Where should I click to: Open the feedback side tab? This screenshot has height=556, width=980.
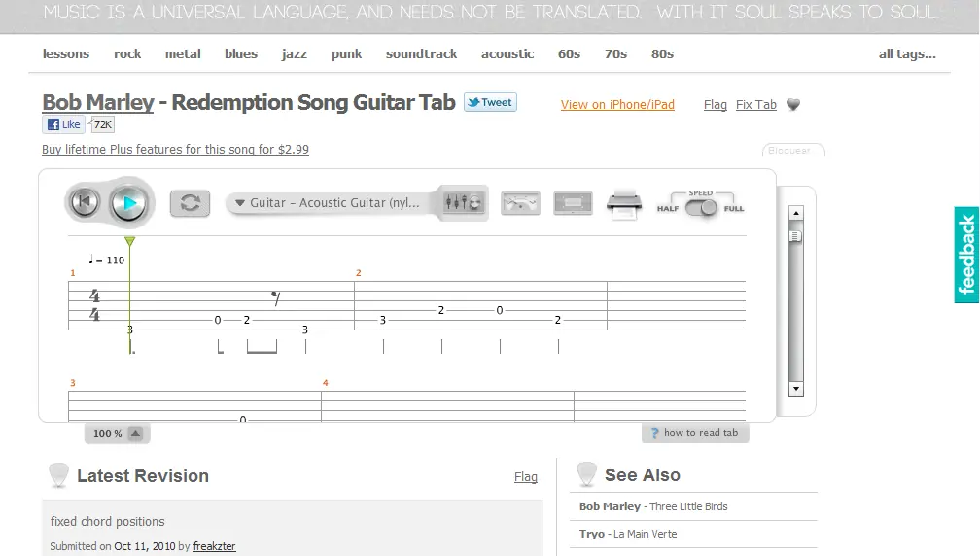(x=966, y=255)
